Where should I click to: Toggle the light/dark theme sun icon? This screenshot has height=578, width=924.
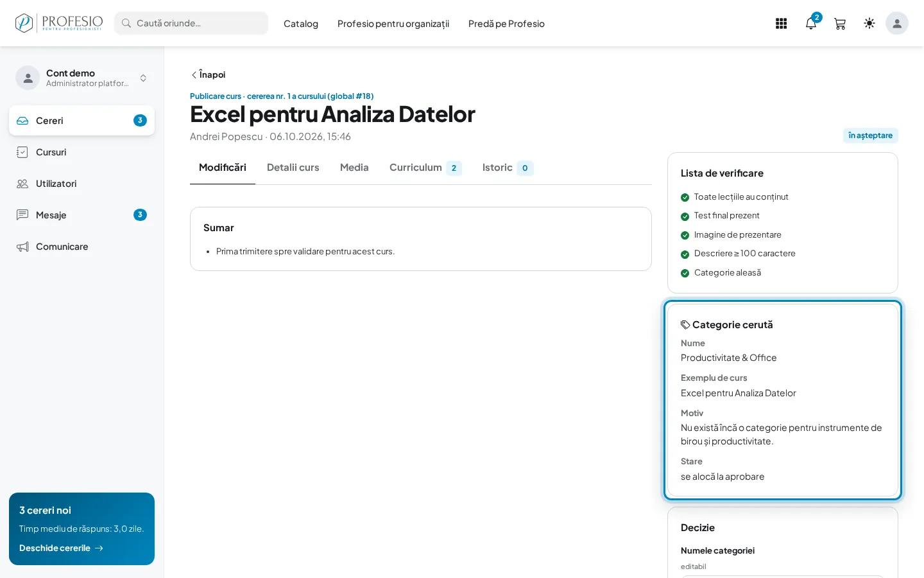pyautogui.click(x=869, y=23)
